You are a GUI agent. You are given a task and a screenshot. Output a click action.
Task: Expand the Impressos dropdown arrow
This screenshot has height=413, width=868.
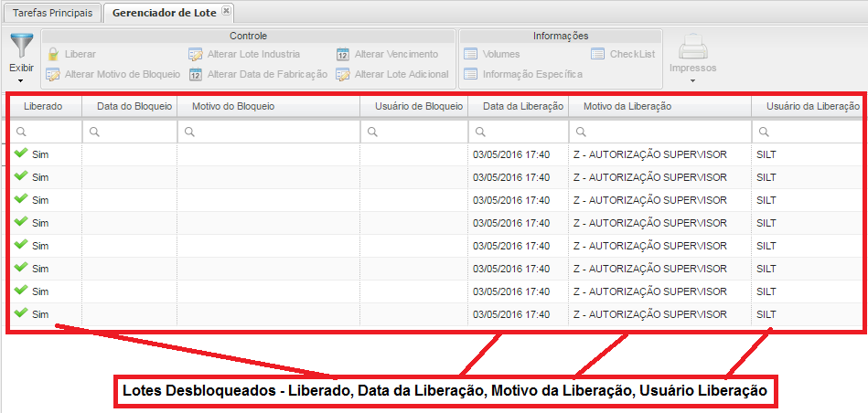693,81
